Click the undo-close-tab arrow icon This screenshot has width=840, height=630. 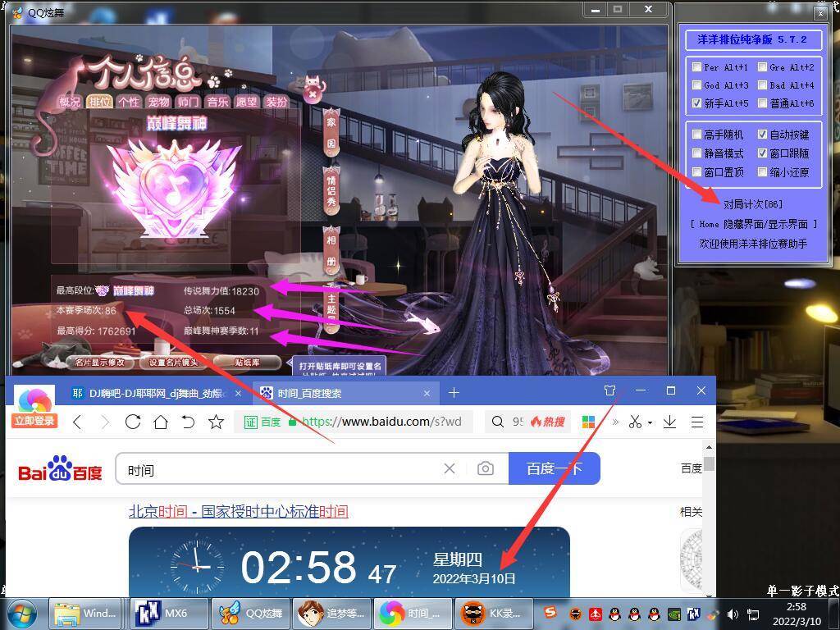click(188, 422)
